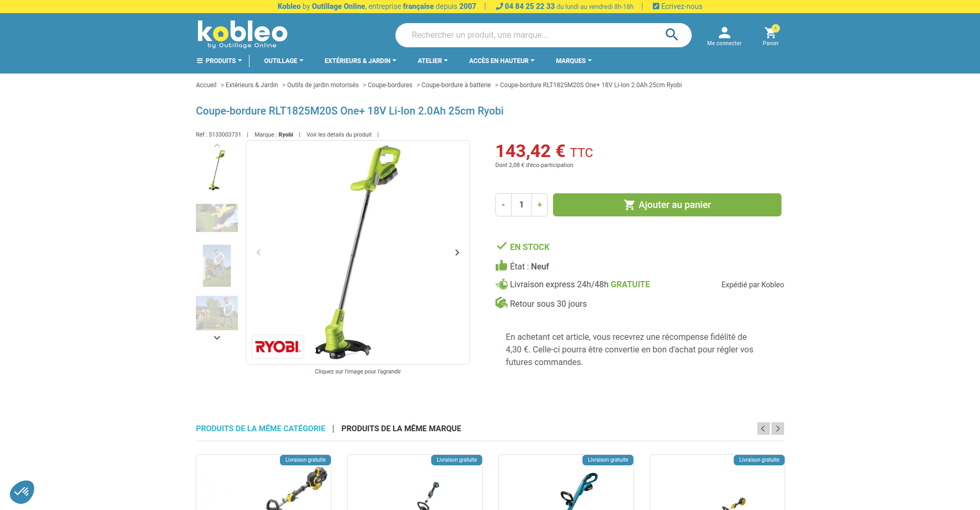Viewport: 980px width, 510px height.
Task: Increase quantity with plus button
Action: tap(539, 205)
